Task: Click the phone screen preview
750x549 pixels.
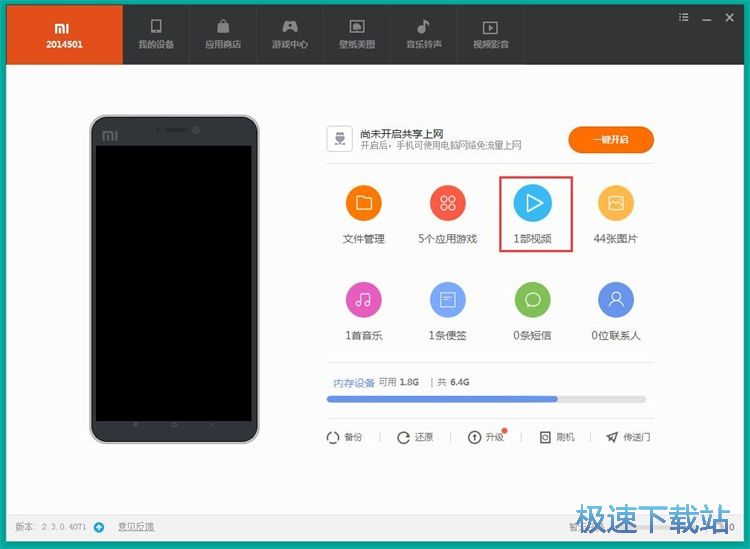Action: (x=174, y=283)
